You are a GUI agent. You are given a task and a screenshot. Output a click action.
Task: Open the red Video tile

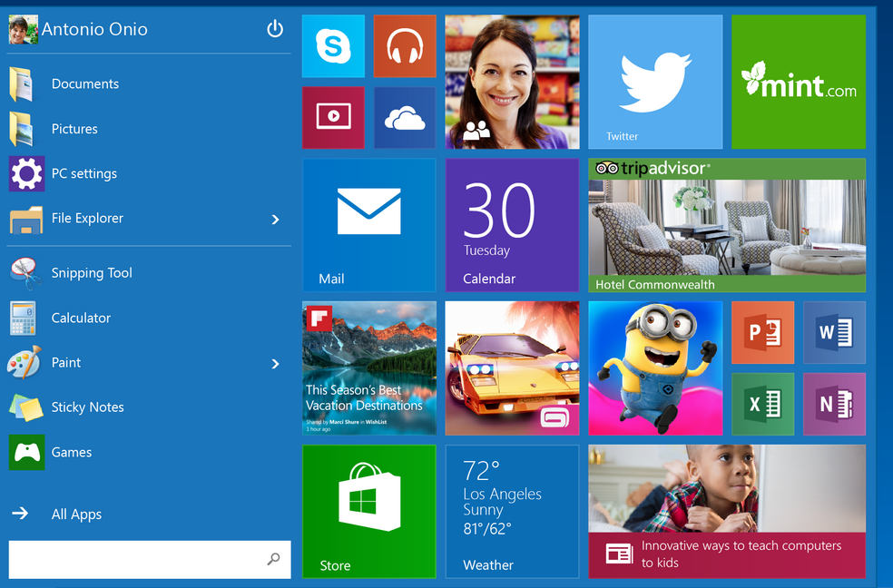coord(333,117)
